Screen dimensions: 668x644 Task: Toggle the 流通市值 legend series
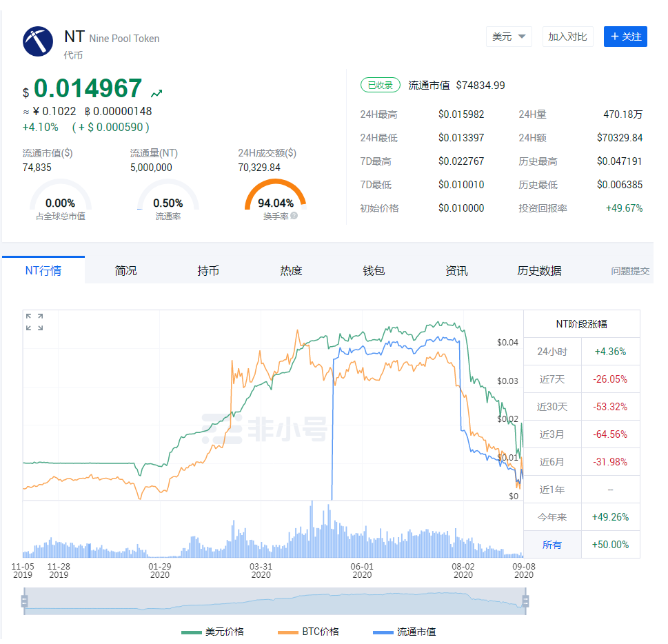pyautogui.click(x=404, y=632)
